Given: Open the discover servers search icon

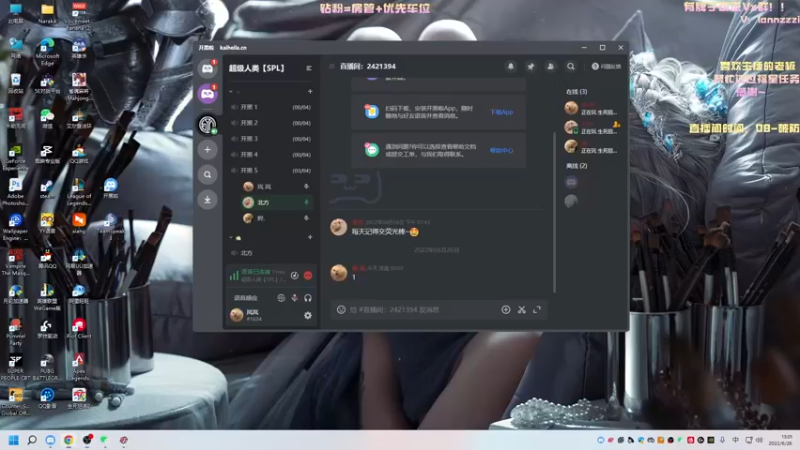Looking at the screenshot, I should click(207, 174).
